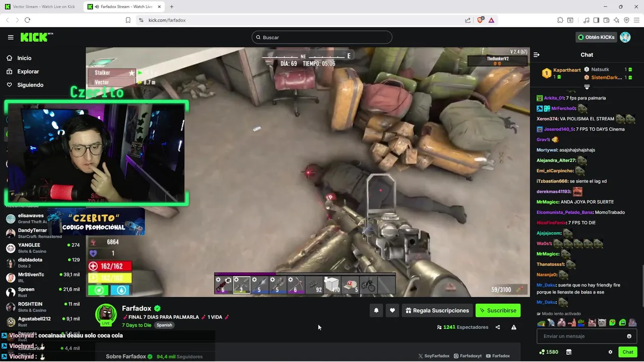Switch to Farfadox Stream tab
The image size is (644, 362).
tap(124, 7)
